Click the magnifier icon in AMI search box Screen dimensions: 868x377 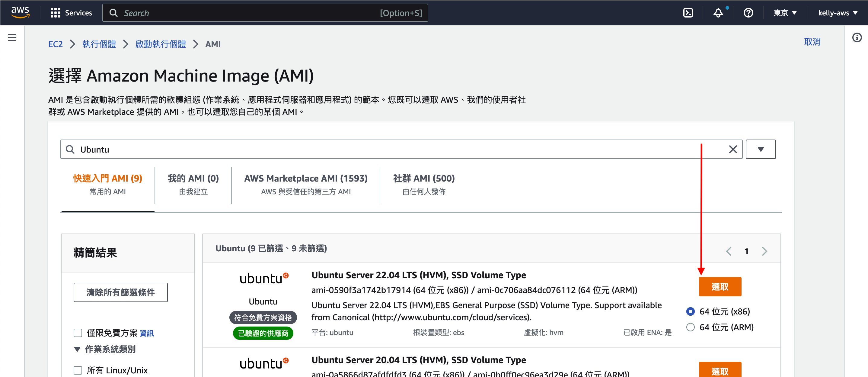click(70, 150)
